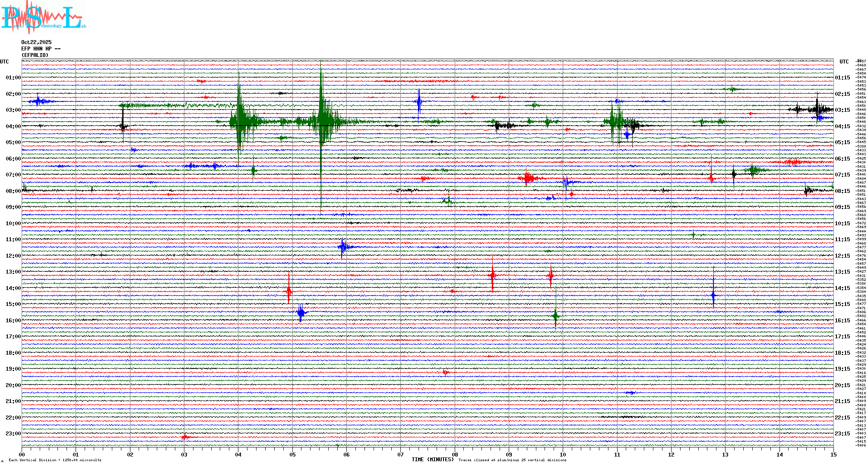
Task: Click the 04:00 left hour label
Action: tap(13, 126)
